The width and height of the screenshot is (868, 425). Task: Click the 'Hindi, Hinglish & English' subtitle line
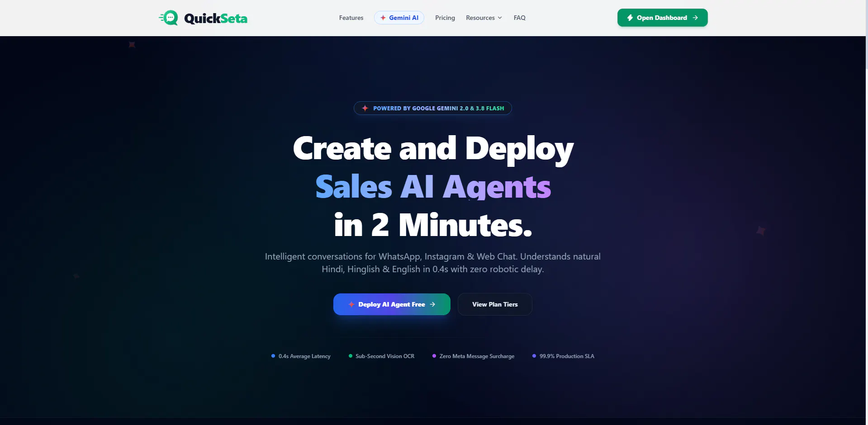pyautogui.click(x=433, y=269)
